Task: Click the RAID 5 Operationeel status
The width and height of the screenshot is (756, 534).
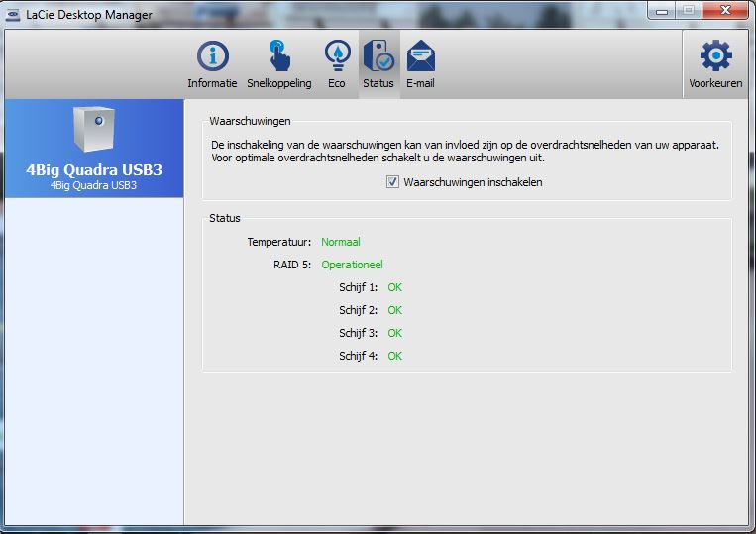Action: pyautogui.click(x=352, y=265)
